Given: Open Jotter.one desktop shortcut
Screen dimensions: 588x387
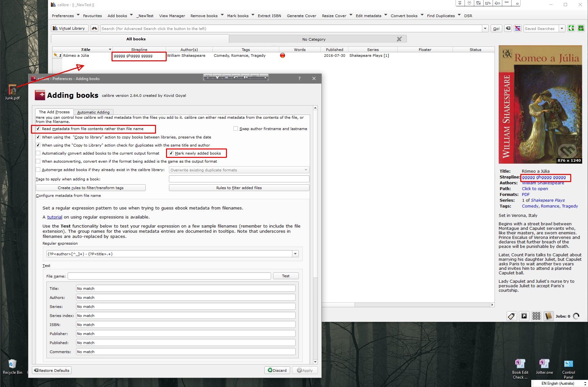Looking at the screenshot, I should coord(544,367).
